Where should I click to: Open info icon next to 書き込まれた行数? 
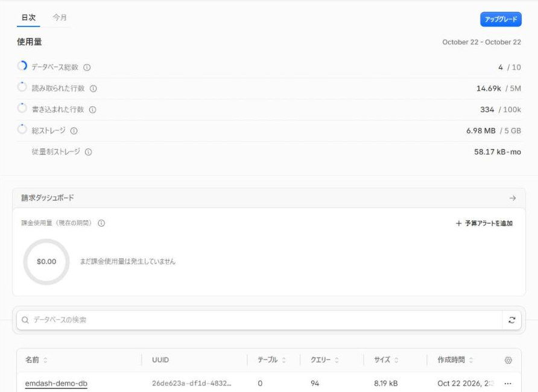pos(93,110)
